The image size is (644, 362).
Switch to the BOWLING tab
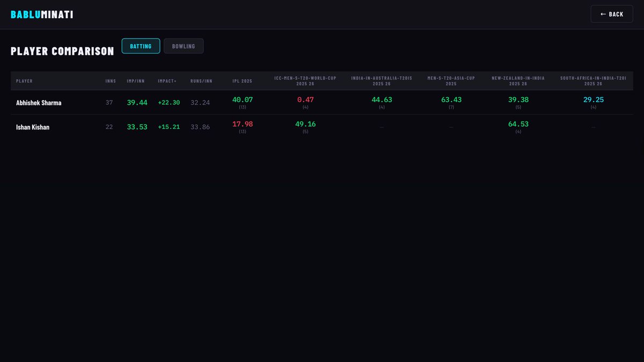(184, 46)
